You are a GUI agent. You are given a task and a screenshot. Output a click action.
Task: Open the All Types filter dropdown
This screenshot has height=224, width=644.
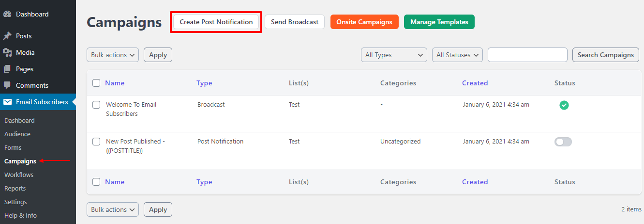point(394,55)
